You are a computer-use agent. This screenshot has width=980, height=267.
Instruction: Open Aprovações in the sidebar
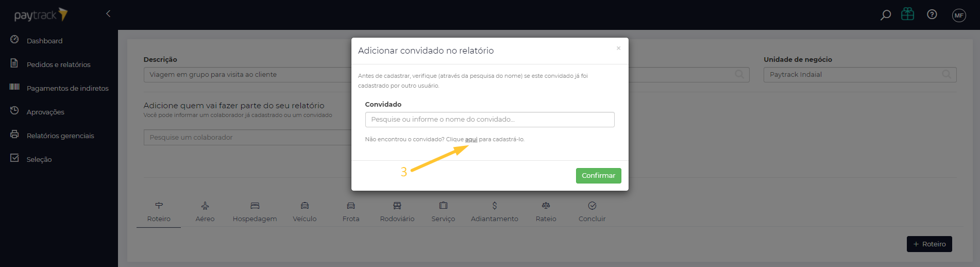[x=45, y=112]
